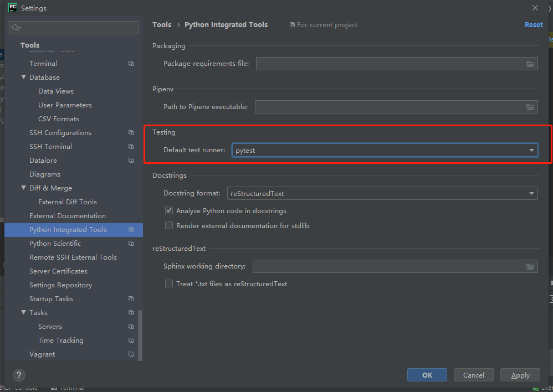Open the Default test runner dropdown
This screenshot has height=392, width=553.
click(385, 150)
